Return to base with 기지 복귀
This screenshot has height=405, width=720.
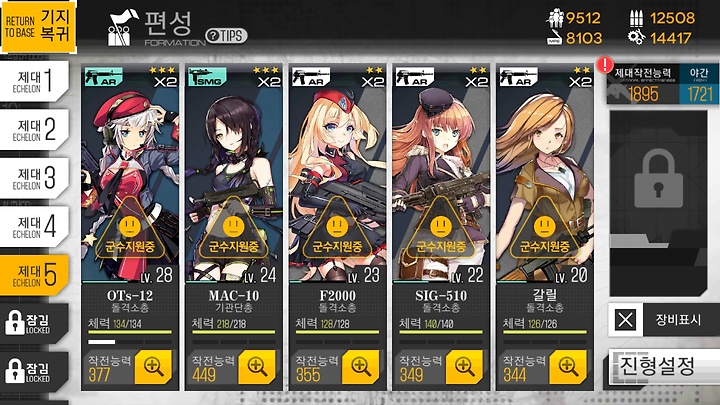click(x=38, y=26)
